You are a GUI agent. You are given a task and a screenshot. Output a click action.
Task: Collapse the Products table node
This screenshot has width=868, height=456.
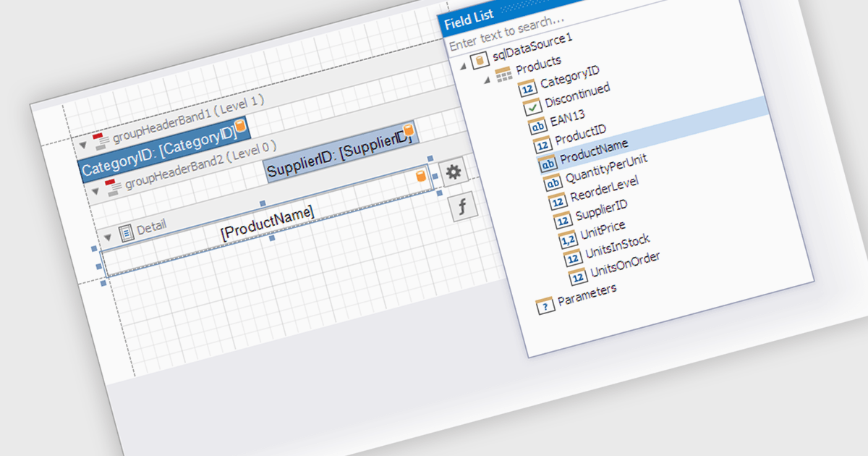[x=487, y=78]
